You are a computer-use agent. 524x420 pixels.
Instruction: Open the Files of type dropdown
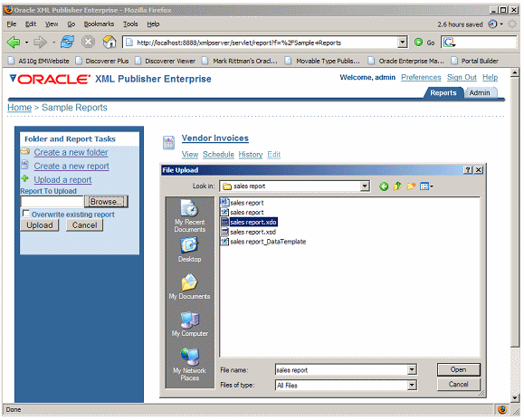(412, 386)
